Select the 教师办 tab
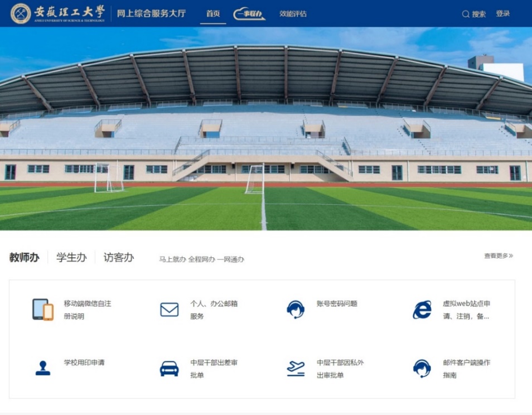This screenshot has height=415, width=532. 25,257
